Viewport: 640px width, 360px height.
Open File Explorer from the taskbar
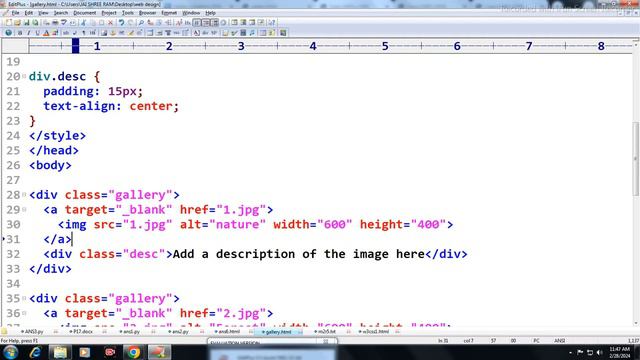(60, 352)
